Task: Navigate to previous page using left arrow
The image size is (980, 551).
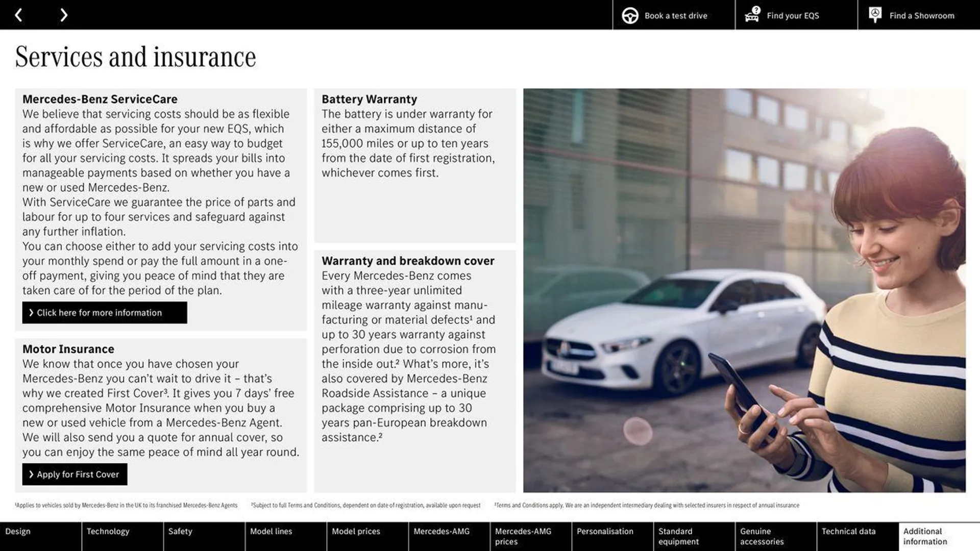Action: (18, 14)
